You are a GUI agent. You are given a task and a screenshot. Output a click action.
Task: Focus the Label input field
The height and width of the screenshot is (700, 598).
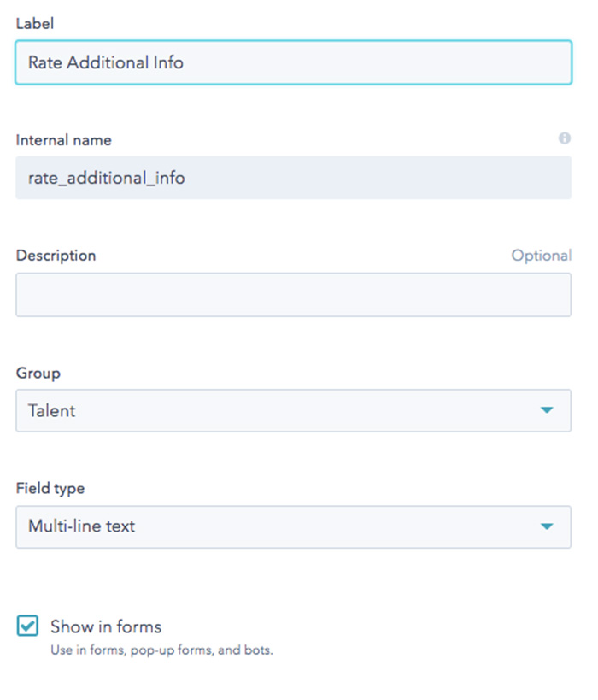click(x=294, y=62)
